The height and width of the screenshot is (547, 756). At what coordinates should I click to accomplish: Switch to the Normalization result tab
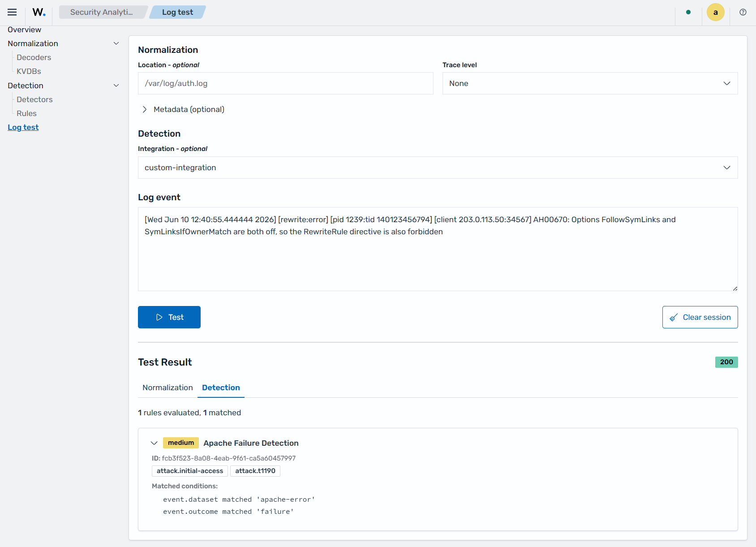[168, 388]
